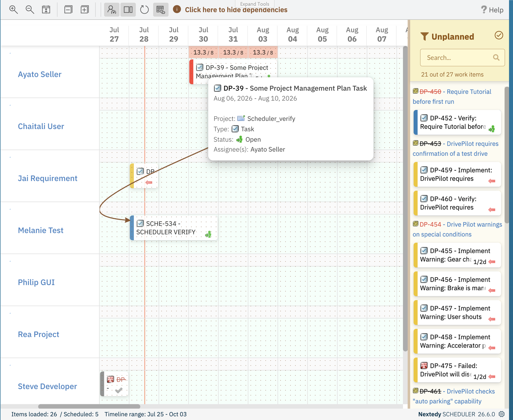
Task: Click the Unplanned Search input field
Action: 462,58
